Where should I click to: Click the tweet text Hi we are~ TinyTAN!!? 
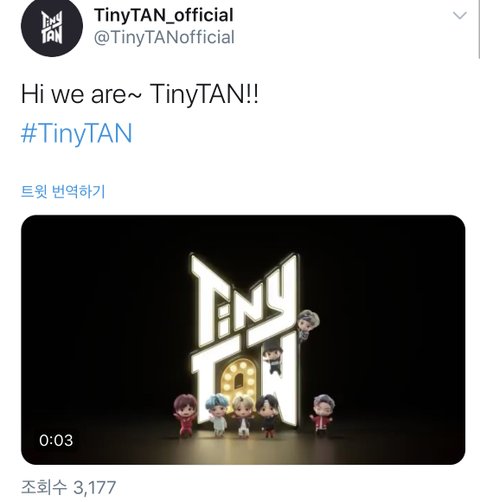[x=140, y=94]
